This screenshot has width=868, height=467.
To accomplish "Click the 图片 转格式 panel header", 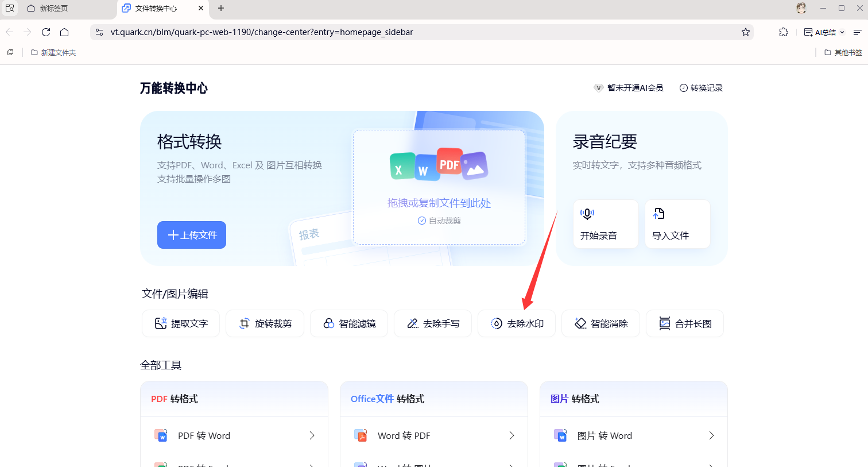I will pos(634,399).
